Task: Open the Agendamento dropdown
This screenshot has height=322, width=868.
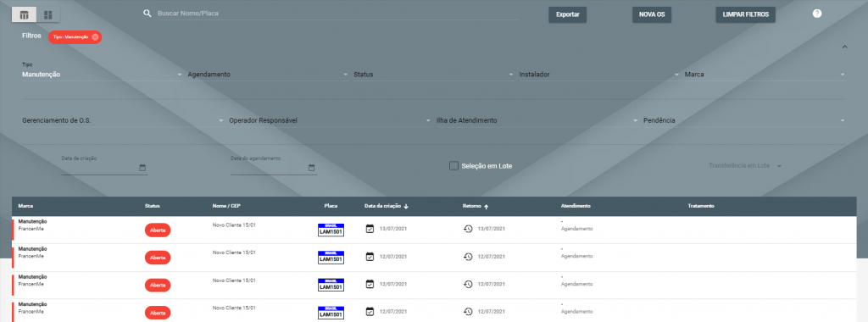Action: (268, 74)
